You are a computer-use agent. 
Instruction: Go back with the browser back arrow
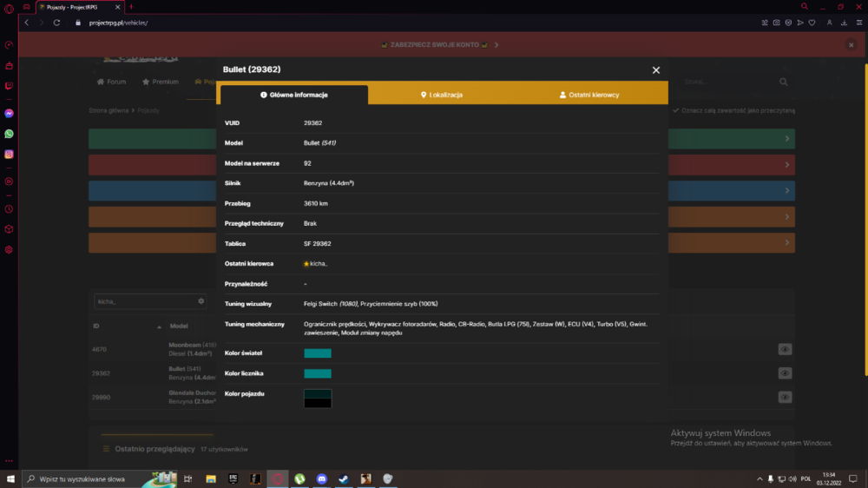pos(27,23)
